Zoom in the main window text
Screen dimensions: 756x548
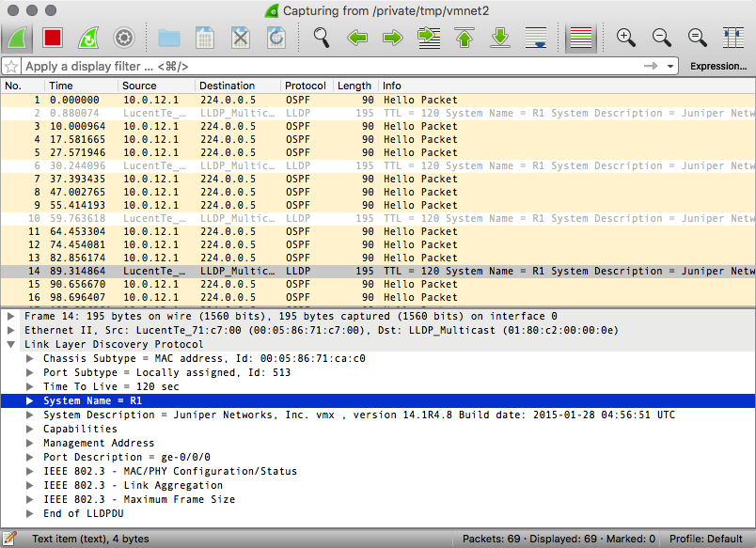coord(626,38)
